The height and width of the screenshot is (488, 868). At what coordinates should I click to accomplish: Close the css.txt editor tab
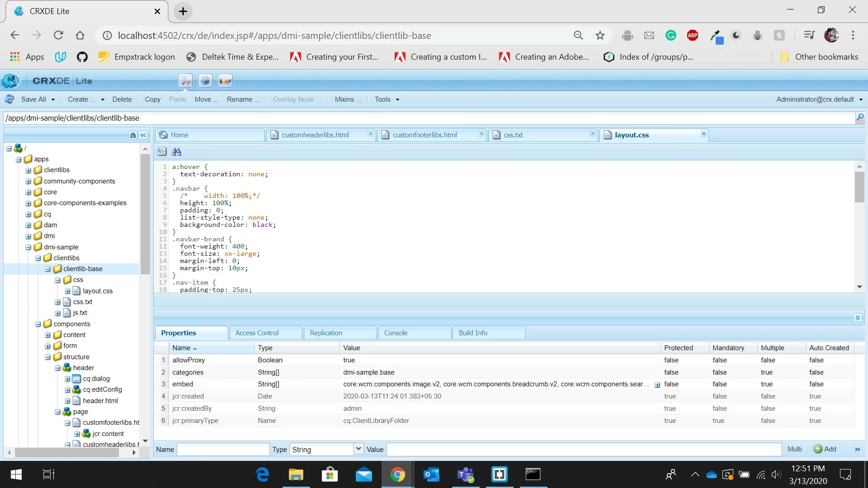pos(592,134)
